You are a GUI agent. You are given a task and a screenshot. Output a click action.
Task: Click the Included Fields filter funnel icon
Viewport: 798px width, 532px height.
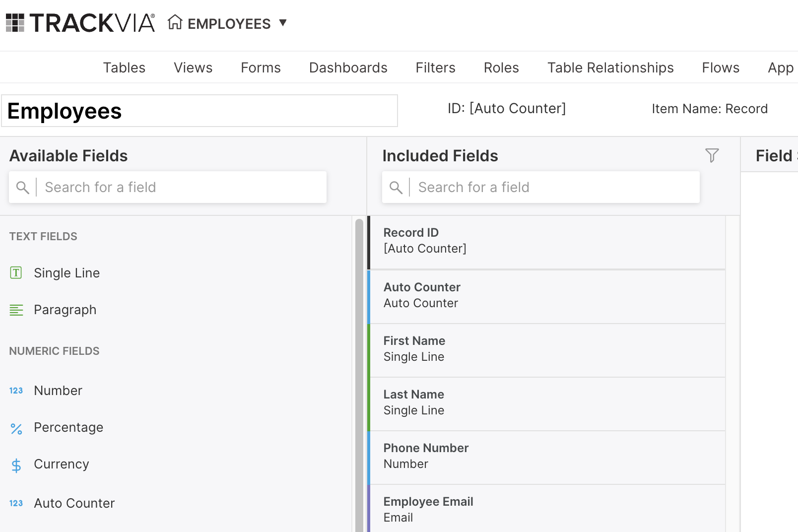point(712,155)
